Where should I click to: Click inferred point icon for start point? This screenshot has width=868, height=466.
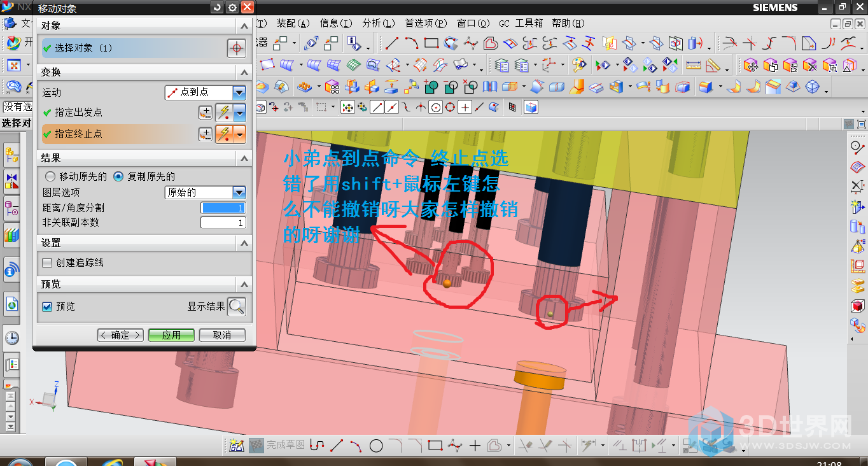pyautogui.click(x=224, y=113)
